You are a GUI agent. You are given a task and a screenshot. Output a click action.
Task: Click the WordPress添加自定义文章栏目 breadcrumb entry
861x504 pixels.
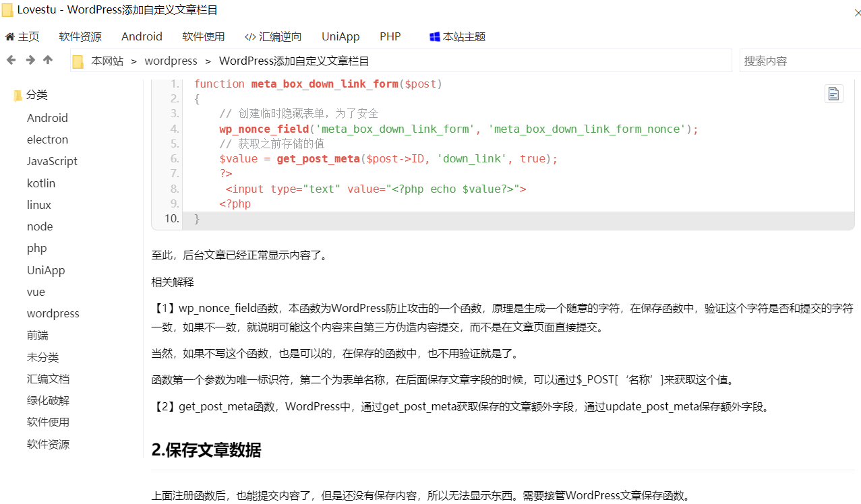click(x=294, y=61)
